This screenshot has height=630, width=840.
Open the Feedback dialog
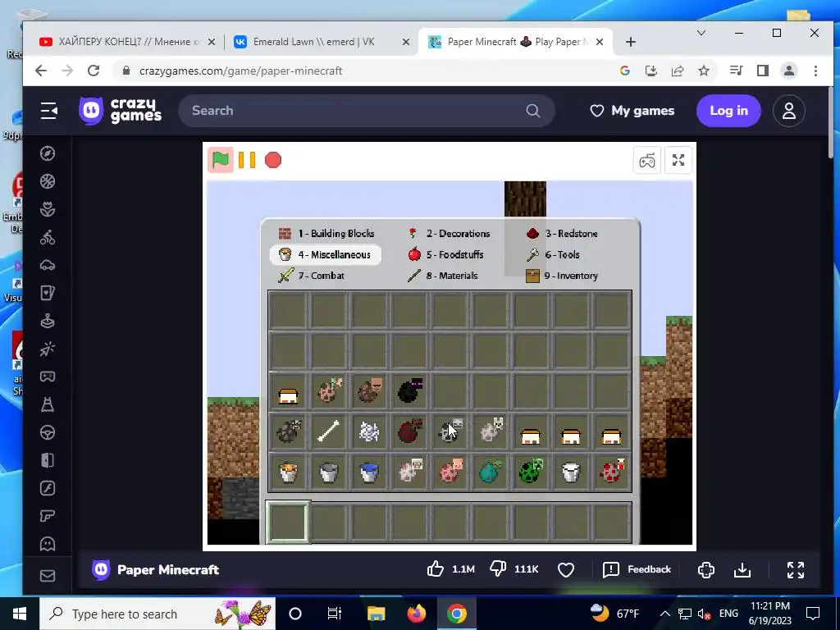pyautogui.click(x=637, y=569)
